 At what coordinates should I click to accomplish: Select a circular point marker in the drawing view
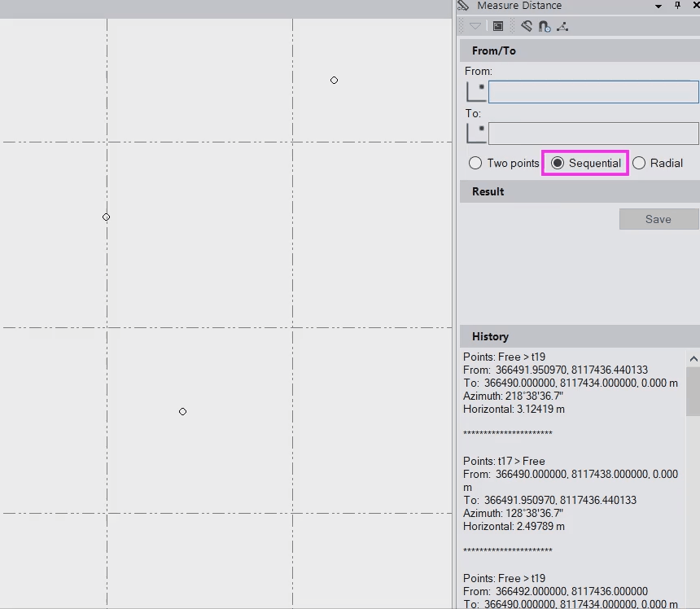tap(182, 411)
